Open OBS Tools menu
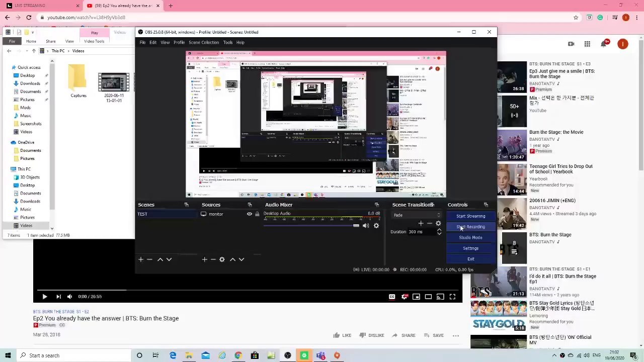 (228, 42)
